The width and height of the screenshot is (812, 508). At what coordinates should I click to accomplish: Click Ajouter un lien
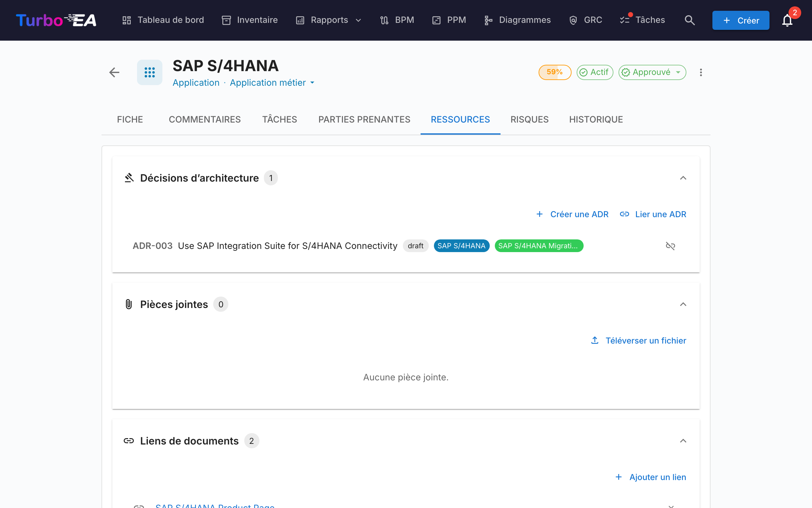coord(651,477)
